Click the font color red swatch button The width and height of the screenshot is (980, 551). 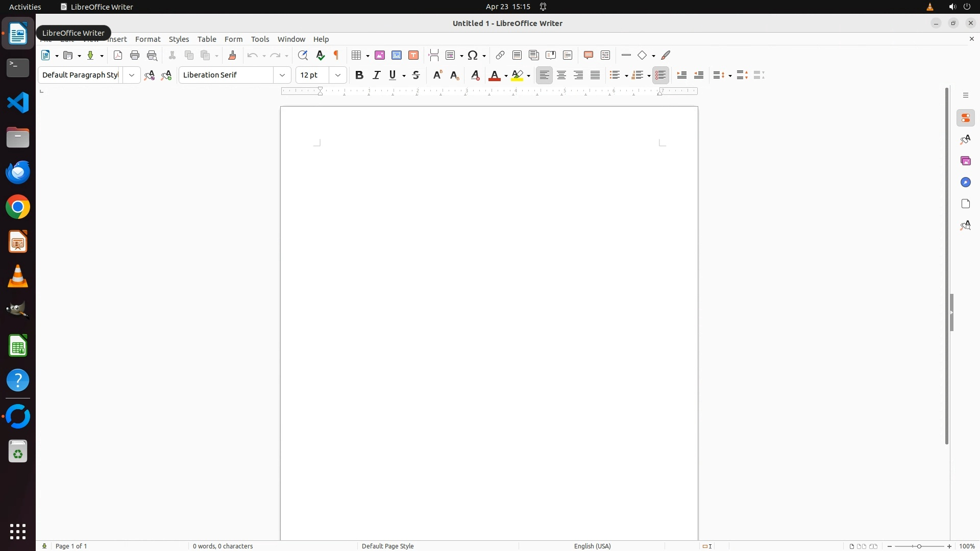(x=494, y=76)
